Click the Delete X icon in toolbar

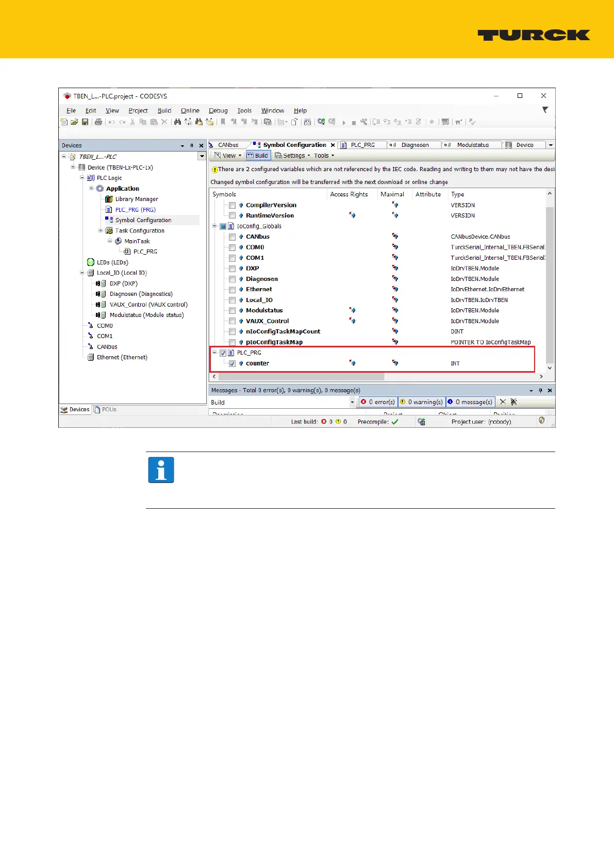pyautogui.click(x=164, y=122)
